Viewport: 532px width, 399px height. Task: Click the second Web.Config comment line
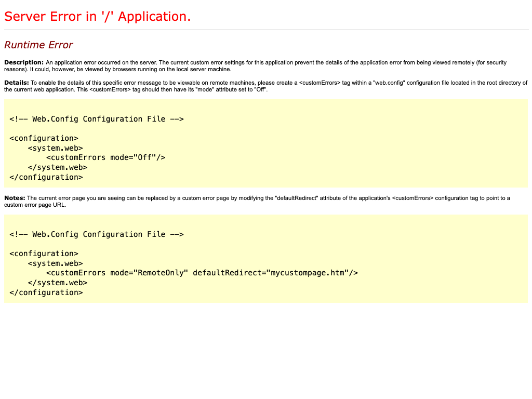pyautogui.click(x=96, y=234)
